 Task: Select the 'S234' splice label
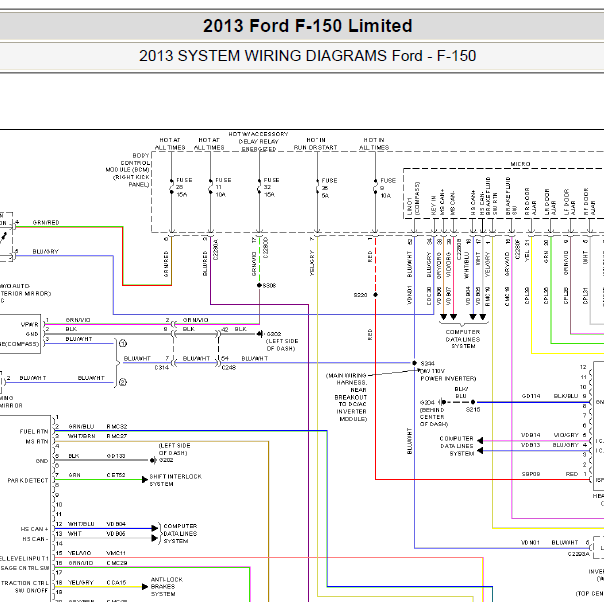(428, 363)
